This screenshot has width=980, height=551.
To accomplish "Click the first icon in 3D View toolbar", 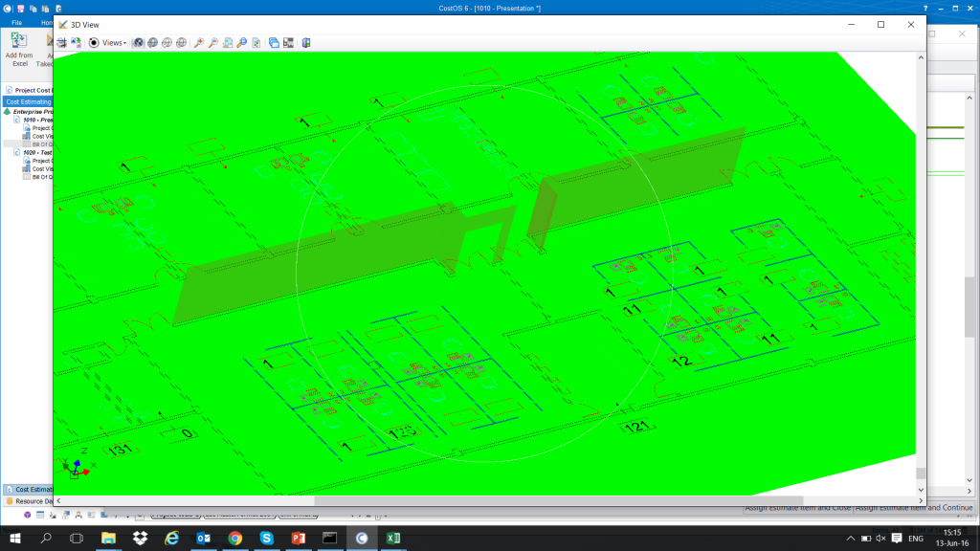I will coord(61,42).
